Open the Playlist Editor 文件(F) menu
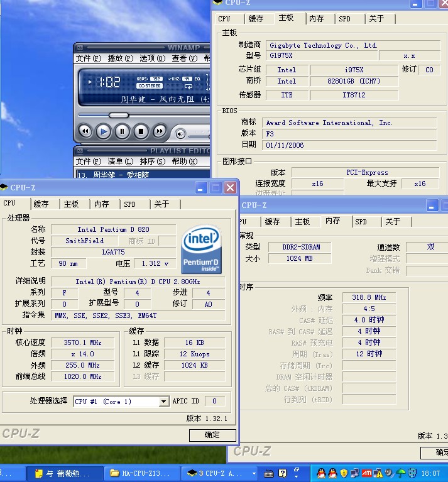448x482 pixels. (89, 162)
